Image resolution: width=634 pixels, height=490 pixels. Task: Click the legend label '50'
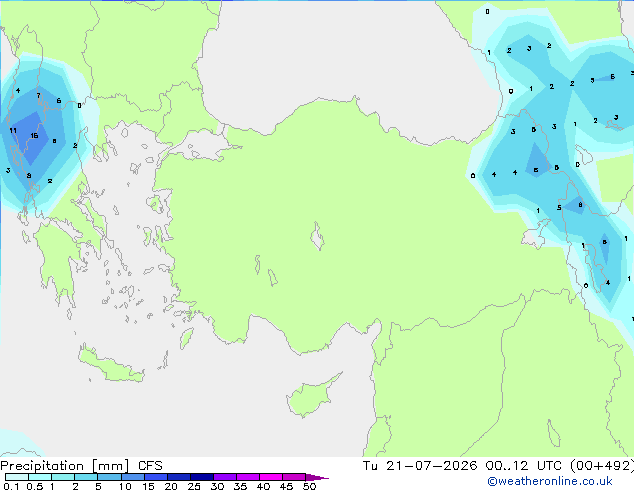[x=310, y=486]
